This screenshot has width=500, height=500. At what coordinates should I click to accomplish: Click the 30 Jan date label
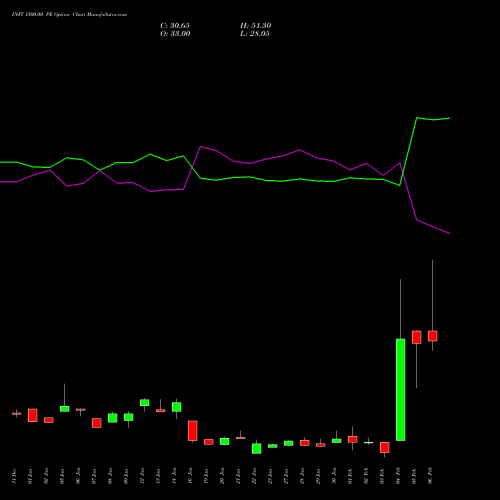[x=334, y=476]
